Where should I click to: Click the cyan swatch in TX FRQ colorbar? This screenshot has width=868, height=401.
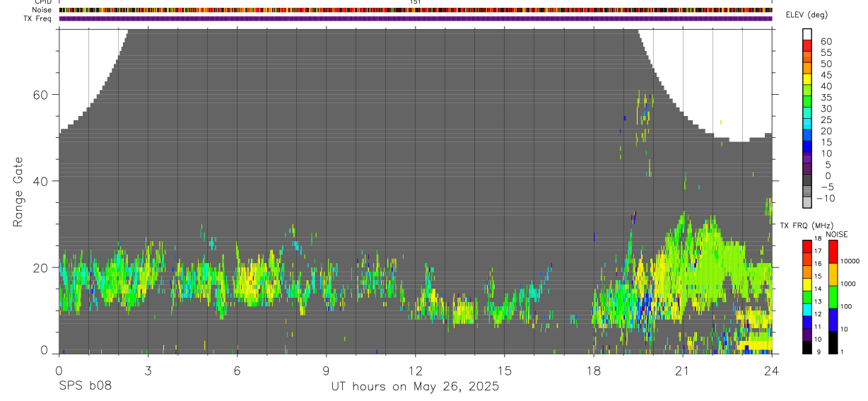[x=807, y=310]
